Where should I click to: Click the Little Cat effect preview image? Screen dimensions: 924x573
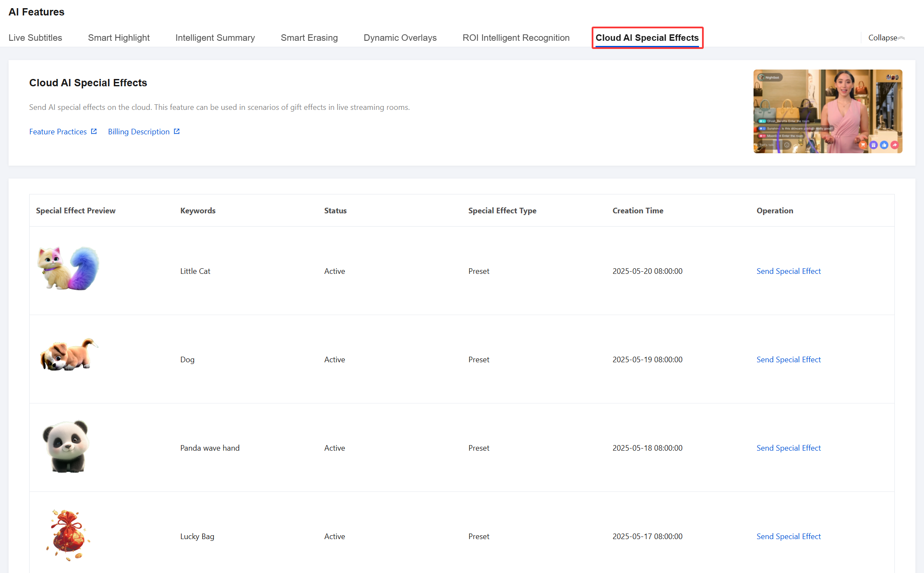tap(68, 269)
